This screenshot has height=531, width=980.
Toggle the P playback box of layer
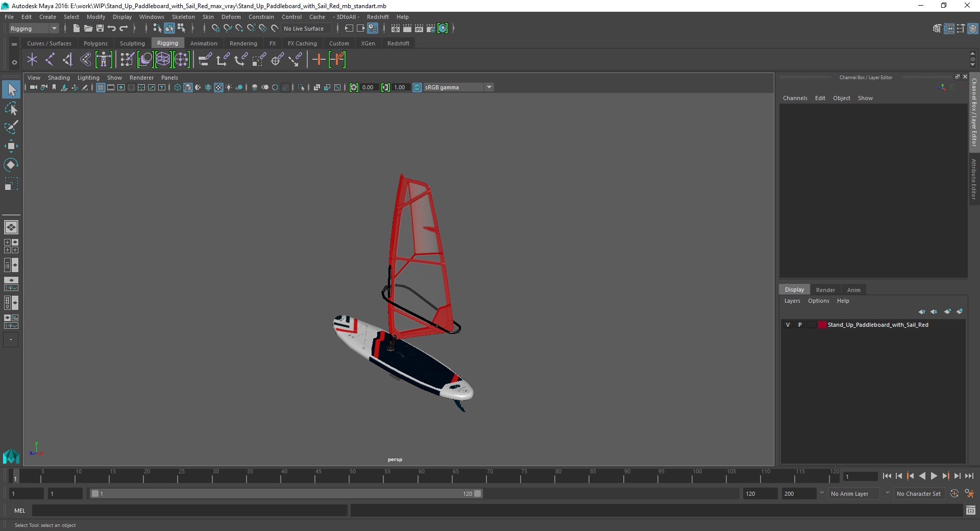coord(800,325)
